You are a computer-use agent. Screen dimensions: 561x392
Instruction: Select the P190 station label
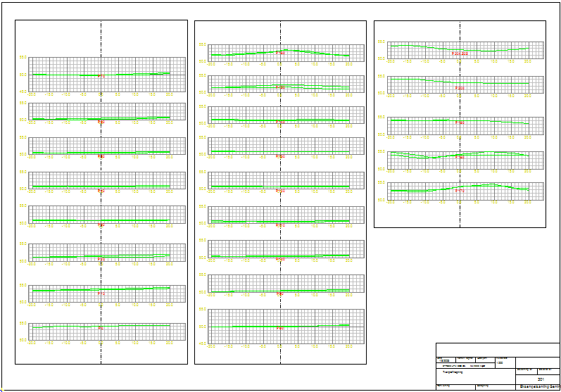(x=460, y=122)
